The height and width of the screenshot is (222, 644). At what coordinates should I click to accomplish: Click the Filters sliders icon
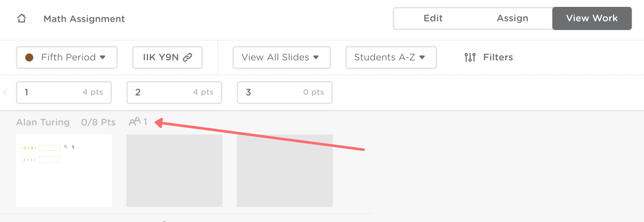[x=470, y=57]
